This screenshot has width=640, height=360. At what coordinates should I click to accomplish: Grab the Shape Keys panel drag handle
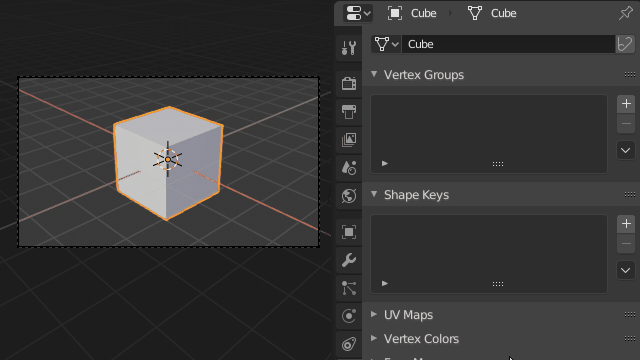[x=630, y=194]
